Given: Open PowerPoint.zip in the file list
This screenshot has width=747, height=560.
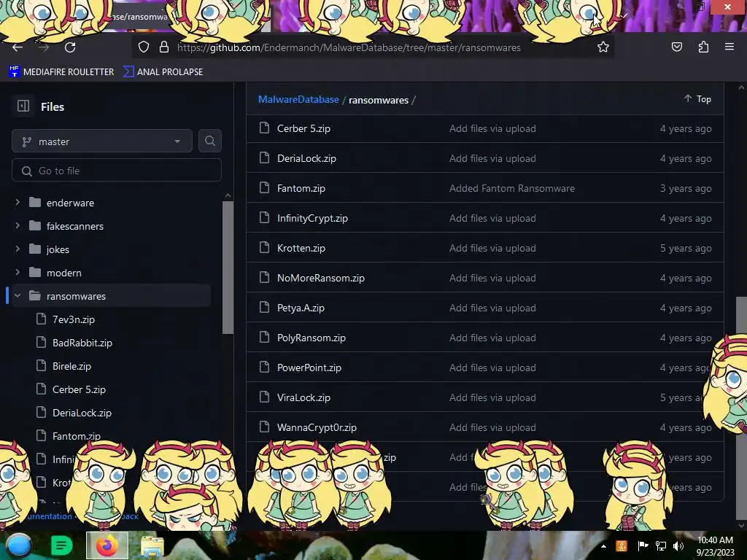Looking at the screenshot, I should tap(309, 367).
